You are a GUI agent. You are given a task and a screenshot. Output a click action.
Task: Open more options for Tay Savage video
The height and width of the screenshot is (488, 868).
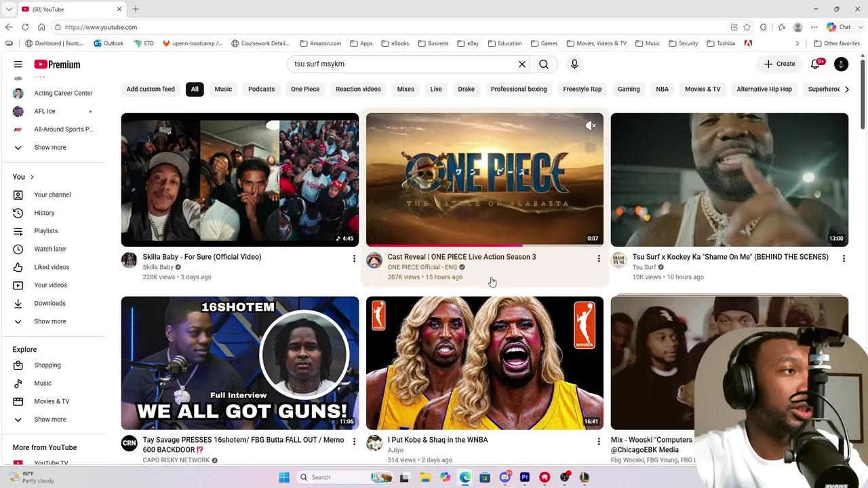click(x=354, y=441)
